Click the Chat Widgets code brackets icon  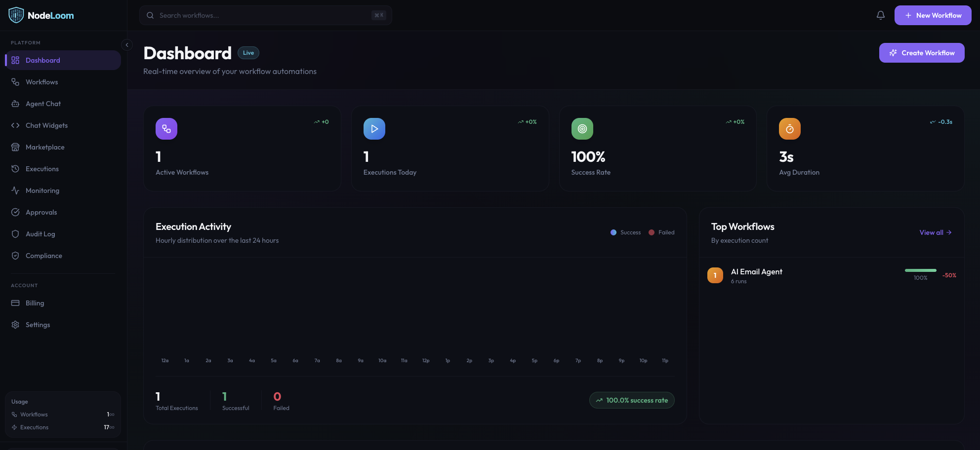[15, 125]
